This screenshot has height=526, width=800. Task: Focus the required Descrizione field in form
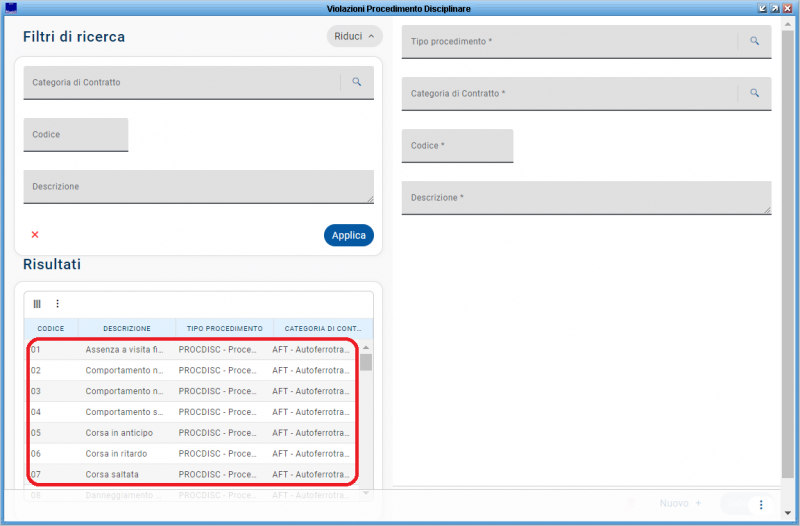pos(586,198)
